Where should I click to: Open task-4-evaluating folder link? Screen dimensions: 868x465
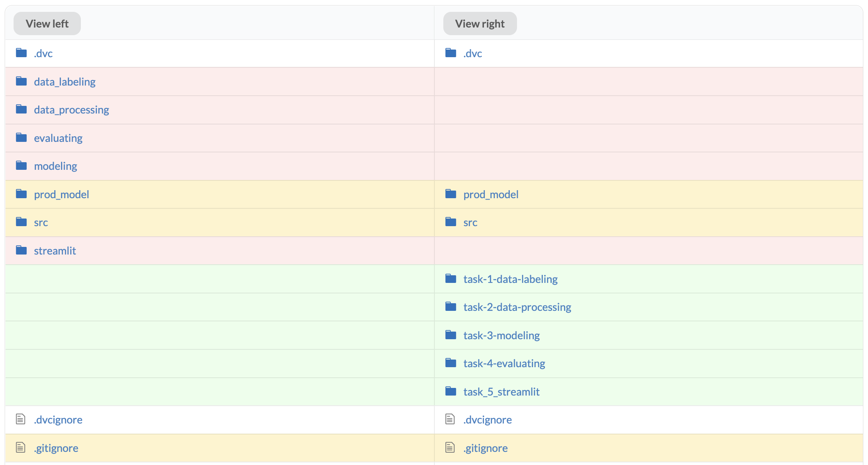(x=504, y=363)
